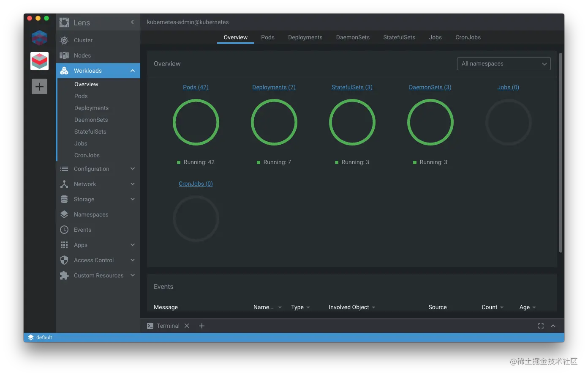Switch to the Deployments tab

(305, 37)
